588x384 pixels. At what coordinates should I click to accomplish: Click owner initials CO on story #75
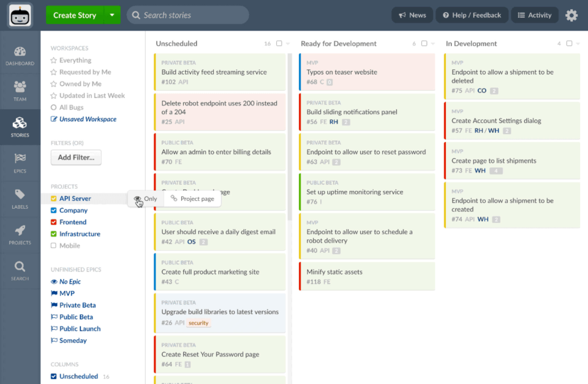tap(482, 91)
